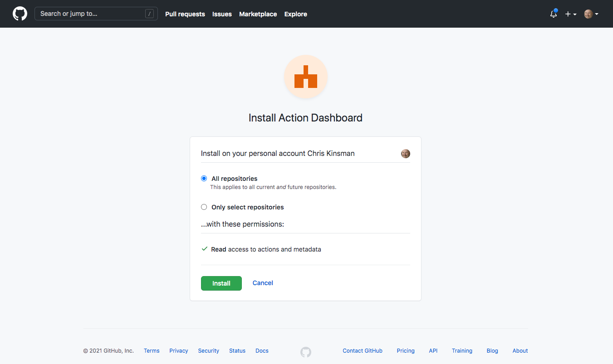Open the Privacy footer link

point(179,351)
